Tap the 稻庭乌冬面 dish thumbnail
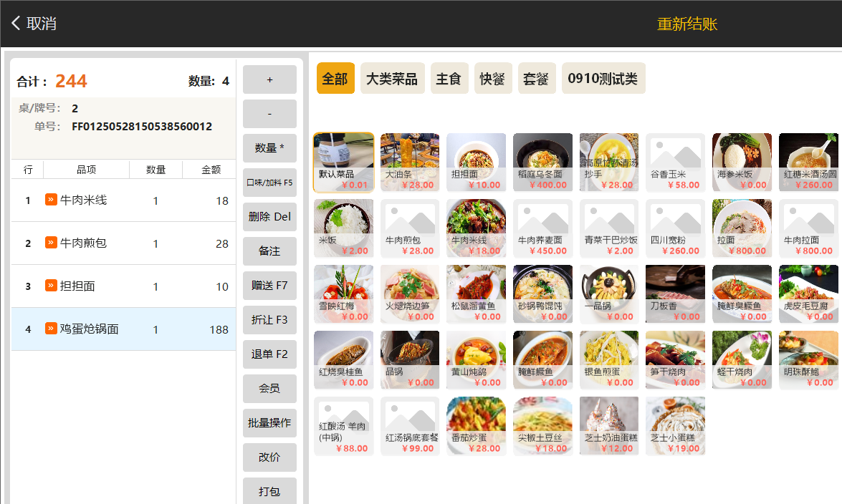Image resolution: width=842 pixels, height=504 pixels. click(x=542, y=162)
